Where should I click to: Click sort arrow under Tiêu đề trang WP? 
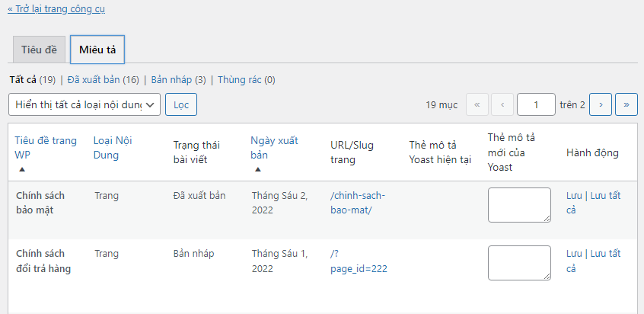coord(22,169)
